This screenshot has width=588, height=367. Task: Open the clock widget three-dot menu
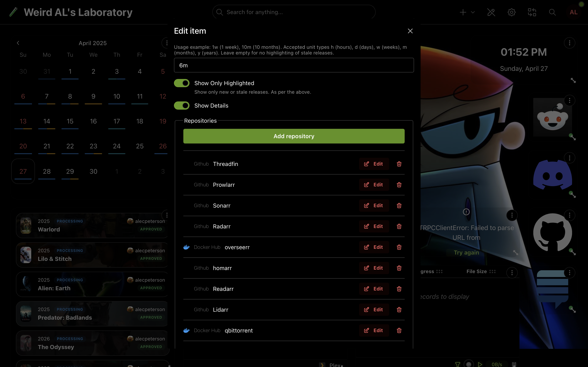[569, 43]
